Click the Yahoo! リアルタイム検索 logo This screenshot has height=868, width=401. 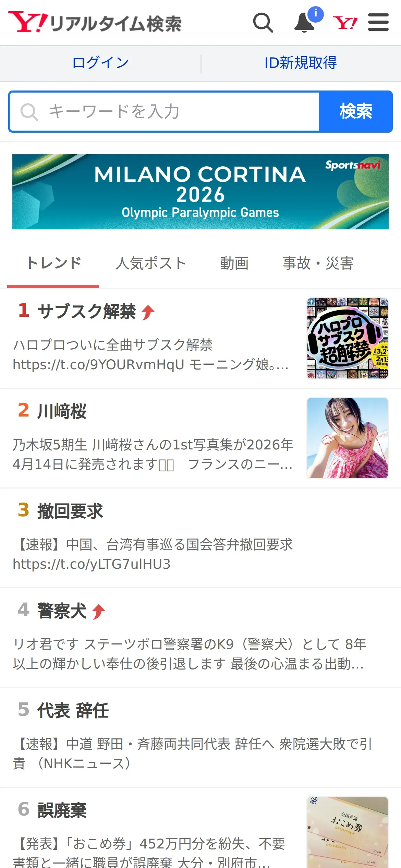click(x=95, y=22)
